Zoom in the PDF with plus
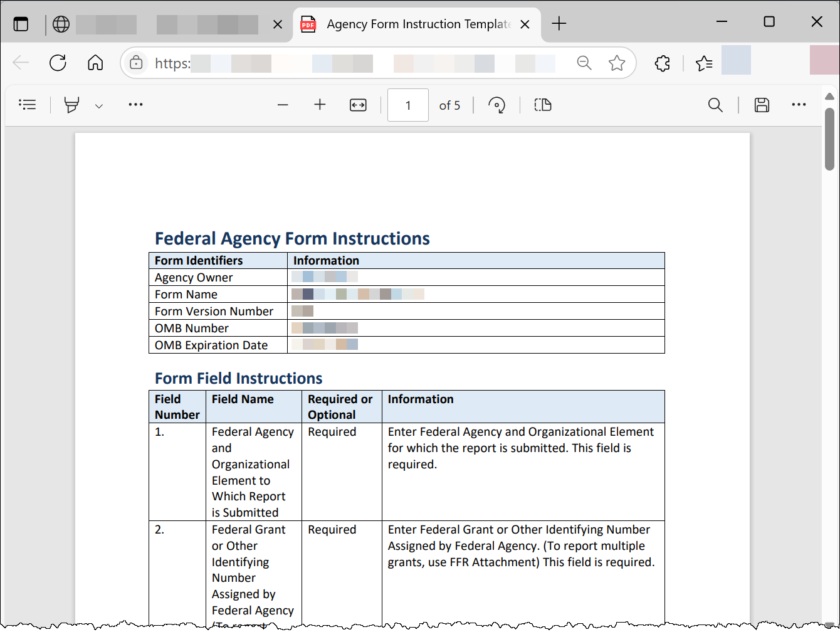Image resolution: width=840 pixels, height=632 pixels. (320, 105)
